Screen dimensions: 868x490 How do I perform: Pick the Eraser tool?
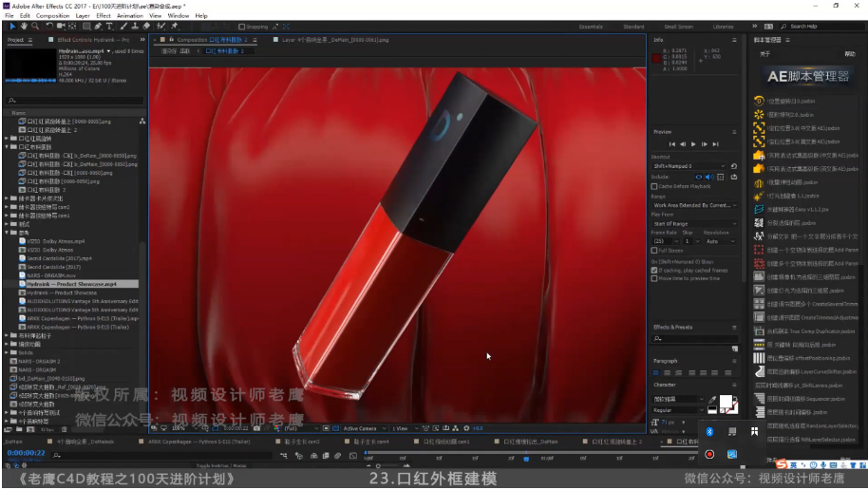pos(145,27)
